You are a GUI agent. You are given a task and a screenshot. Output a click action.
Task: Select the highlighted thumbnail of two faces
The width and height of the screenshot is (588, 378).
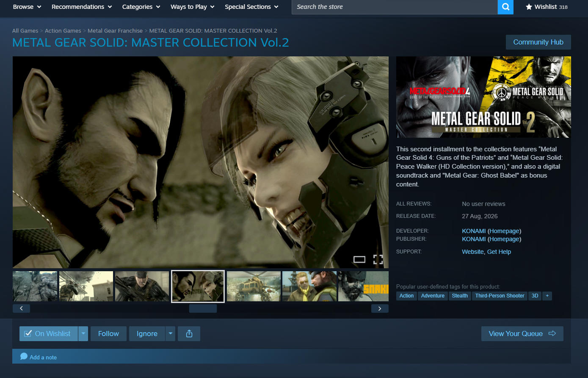tap(198, 286)
